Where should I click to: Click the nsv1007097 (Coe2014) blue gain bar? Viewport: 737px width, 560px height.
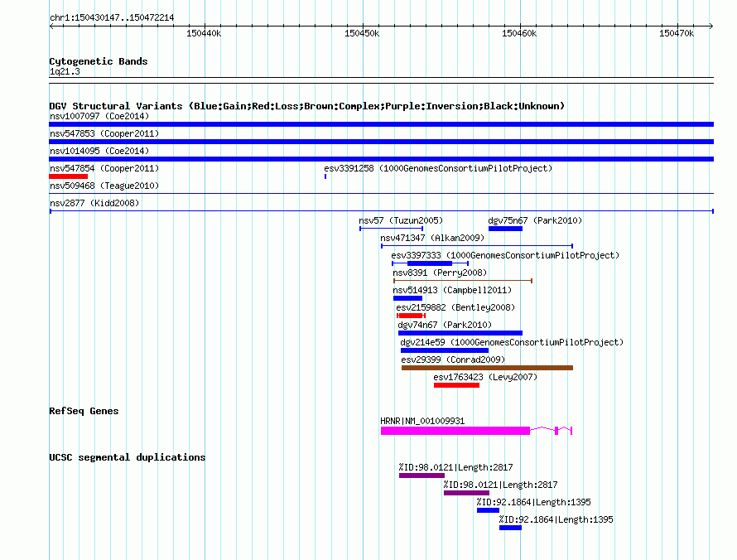381,124
